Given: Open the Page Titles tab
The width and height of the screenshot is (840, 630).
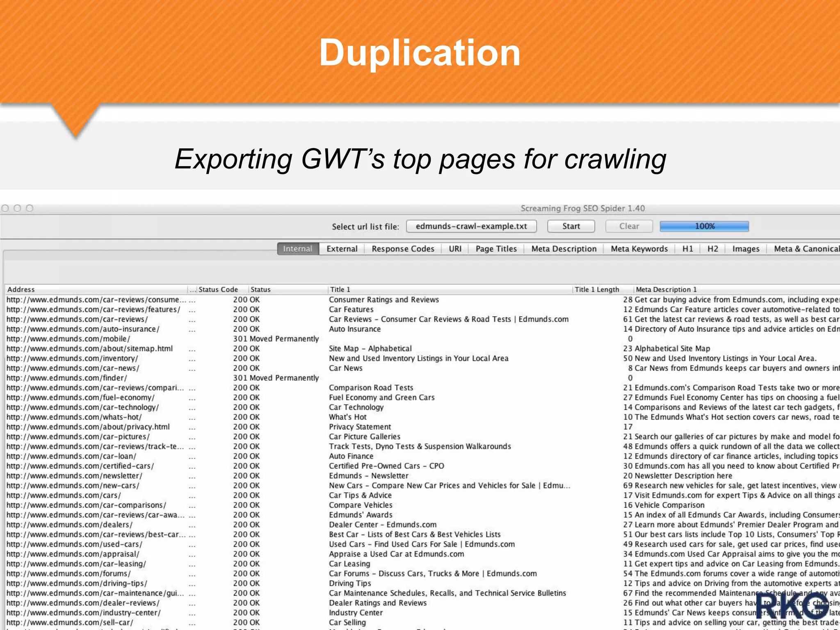Looking at the screenshot, I should [496, 249].
